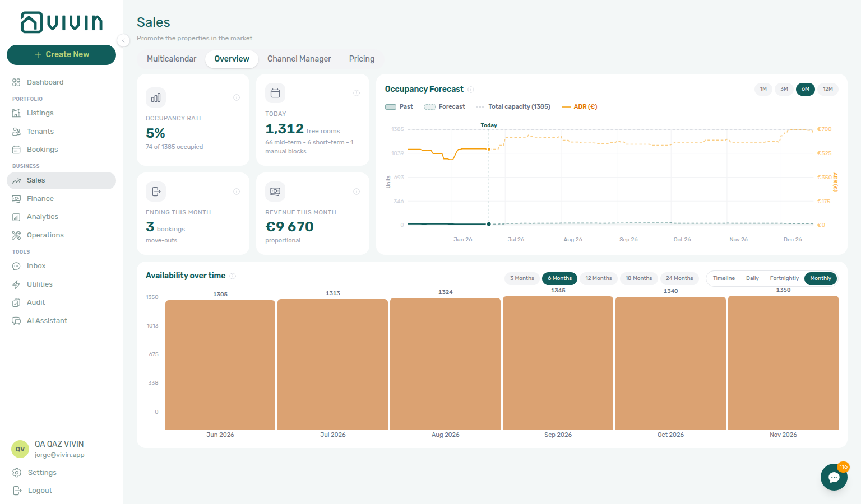Switch availability view to Timeline
This screenshot has height=504, width=861.
[724, 278]
